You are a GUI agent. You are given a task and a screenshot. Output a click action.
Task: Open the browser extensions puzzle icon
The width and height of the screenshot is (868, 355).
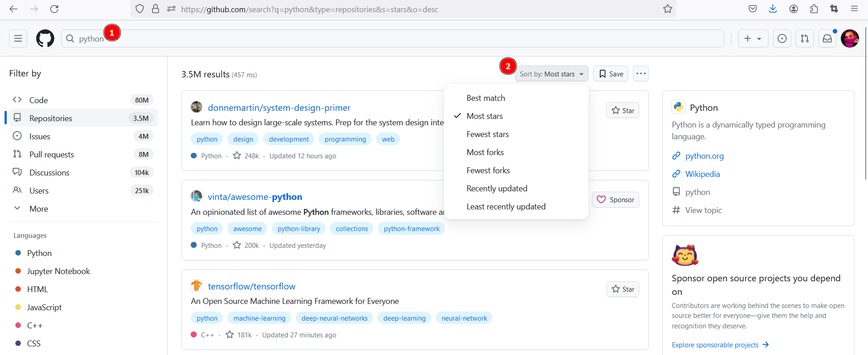coord(814,9)
